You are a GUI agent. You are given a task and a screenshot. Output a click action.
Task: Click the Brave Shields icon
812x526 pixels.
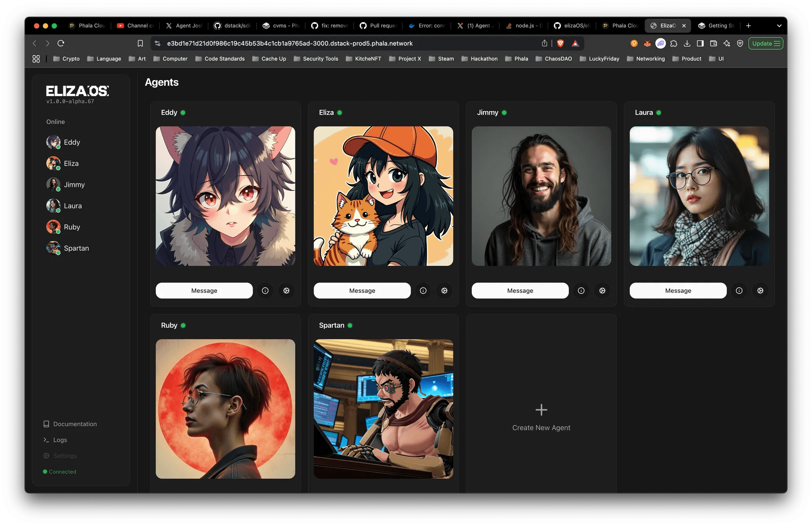click(560, 43)
